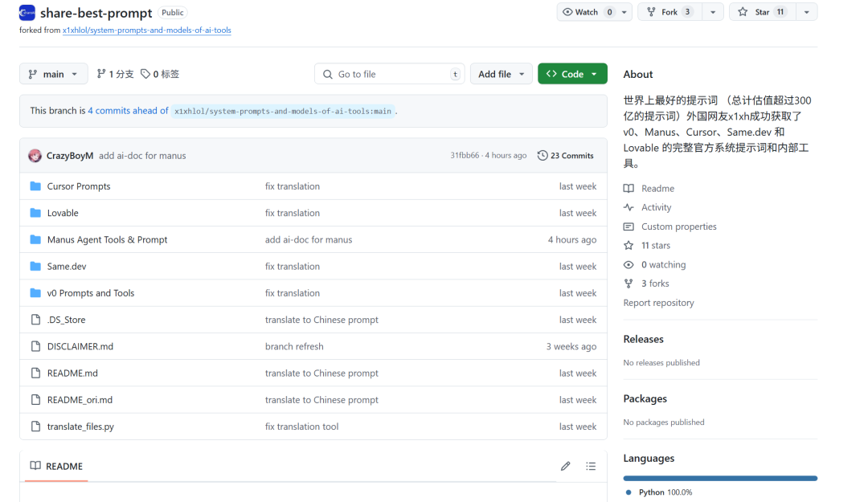The image size is (868, 502).
Task: Open the Add file dropdown
Action: tap(501, 74)
